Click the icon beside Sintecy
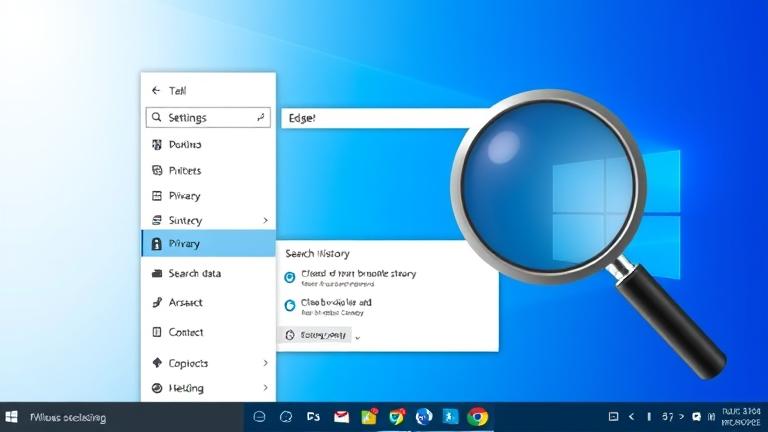Viewport: 768px width, 432px height. click(x=157, y=220)
